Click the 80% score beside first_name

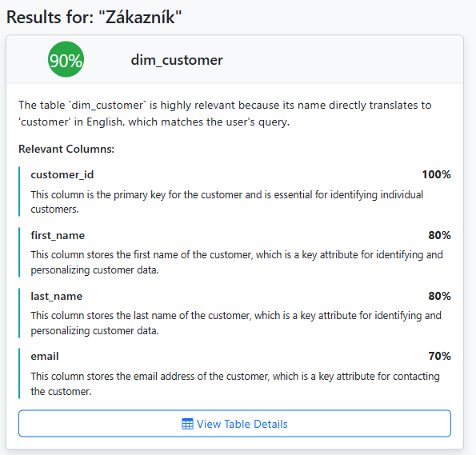439,235
